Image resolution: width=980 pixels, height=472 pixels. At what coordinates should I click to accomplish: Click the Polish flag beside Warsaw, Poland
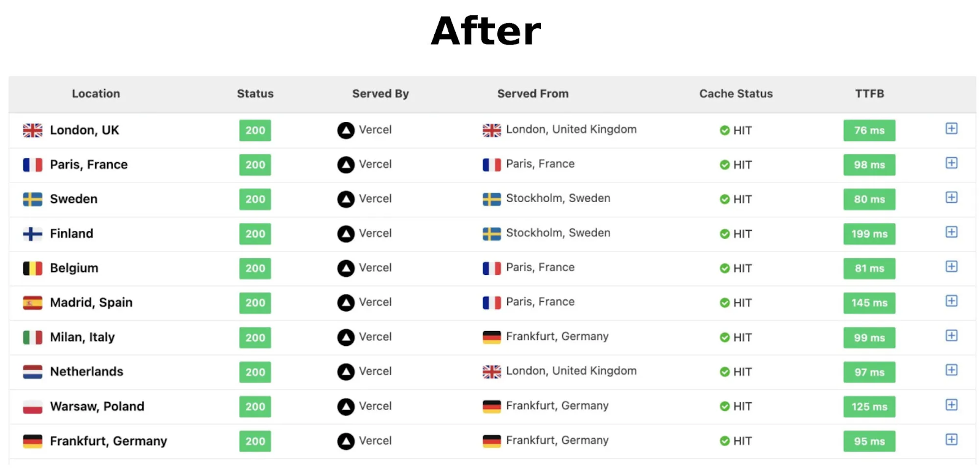[32, 406]
